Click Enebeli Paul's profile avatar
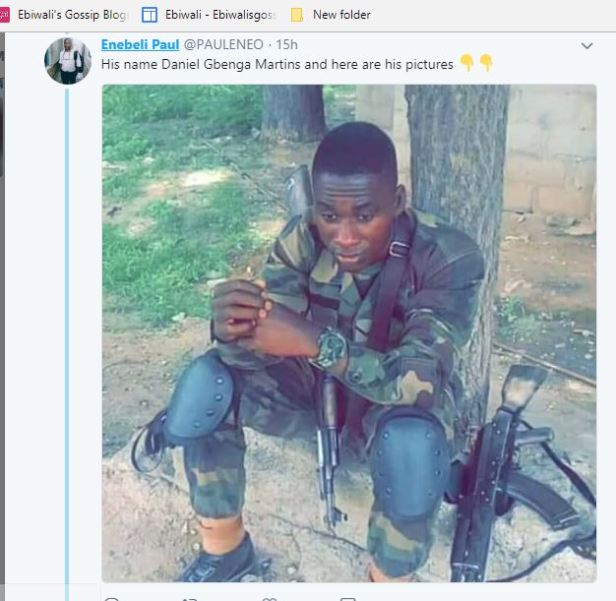The image size is (616, 601). (68, 61)
